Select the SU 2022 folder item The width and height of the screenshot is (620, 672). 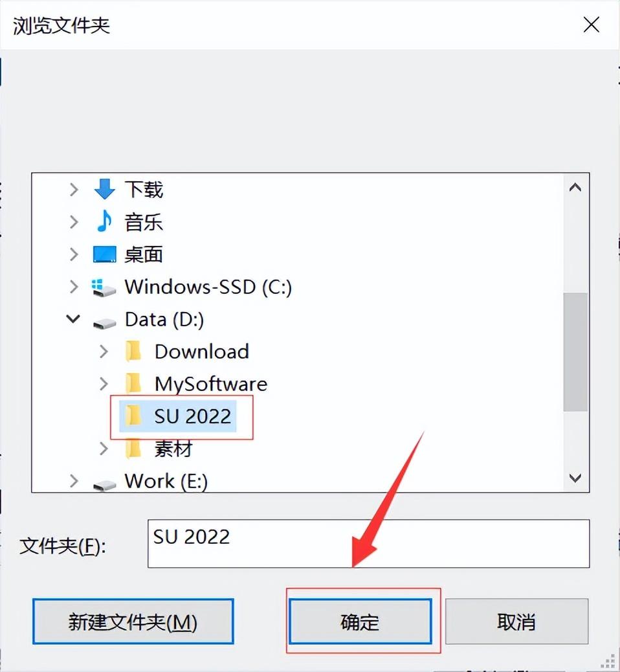click(178, 416)
